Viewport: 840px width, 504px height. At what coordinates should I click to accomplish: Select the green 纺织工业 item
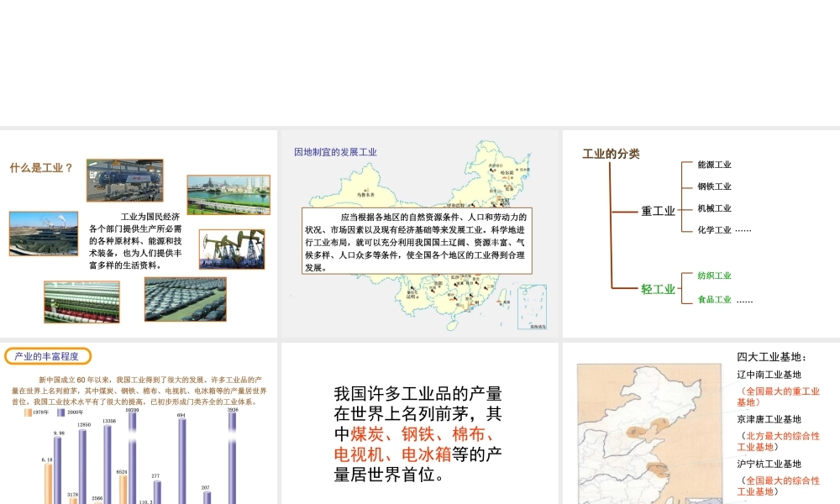714,276
